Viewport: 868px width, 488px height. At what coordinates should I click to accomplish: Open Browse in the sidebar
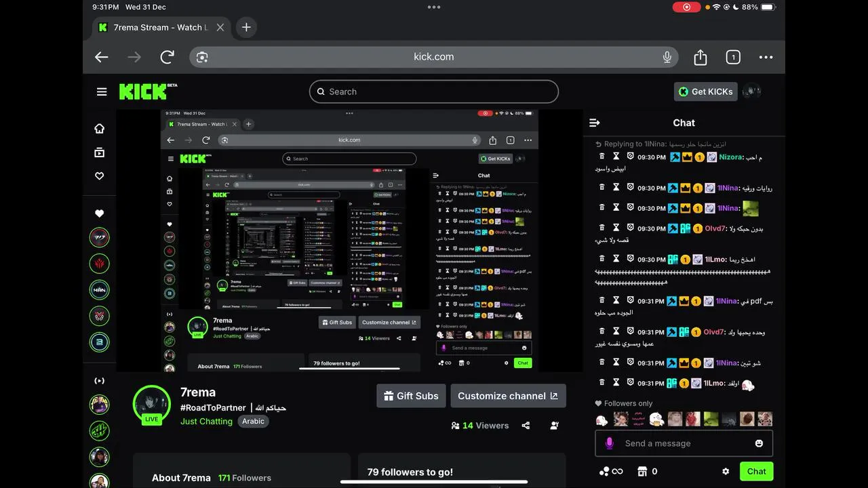[x=99, y=152]
